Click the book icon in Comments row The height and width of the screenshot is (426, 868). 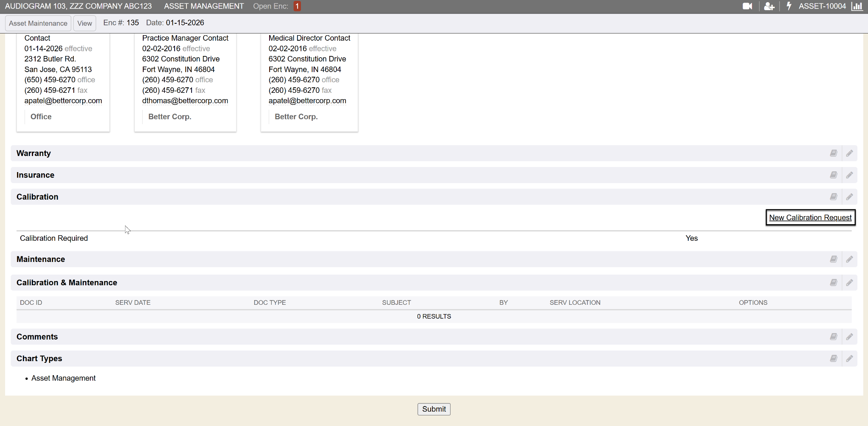(833, 337)
